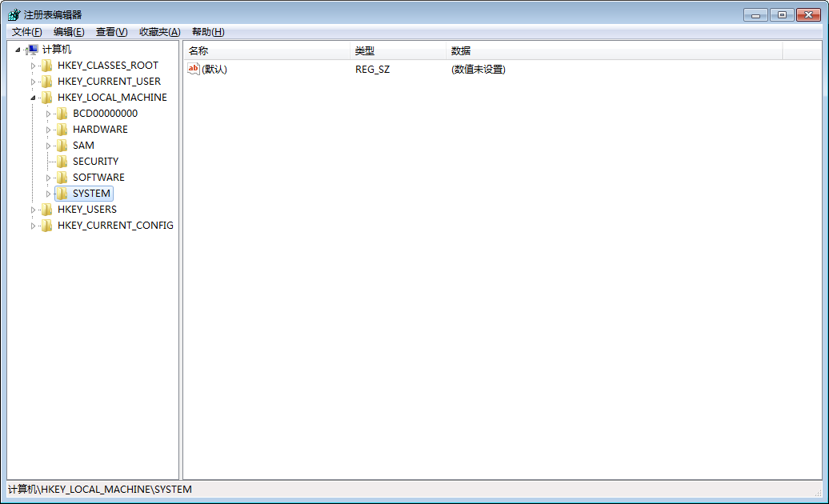This screenshot has height=504, width=829.
Task: Click the HKEY_CURRENT_USER folder icon
Action: click(x=47, y=82)
